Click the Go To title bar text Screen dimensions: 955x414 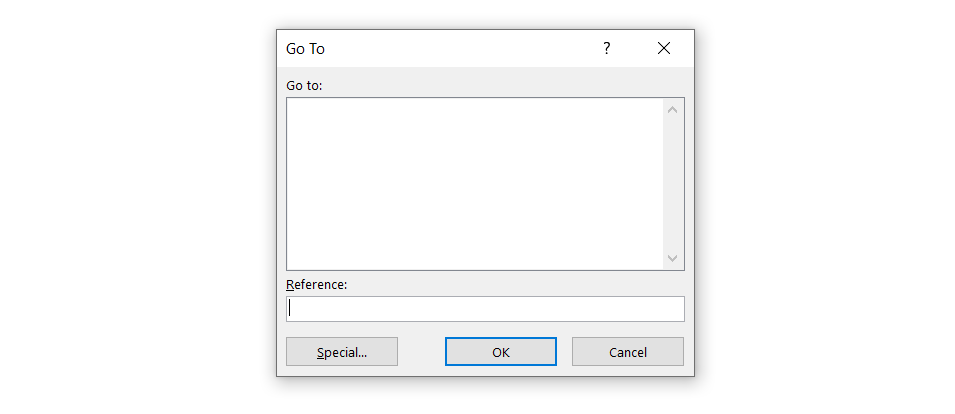[x=305, y=48]
